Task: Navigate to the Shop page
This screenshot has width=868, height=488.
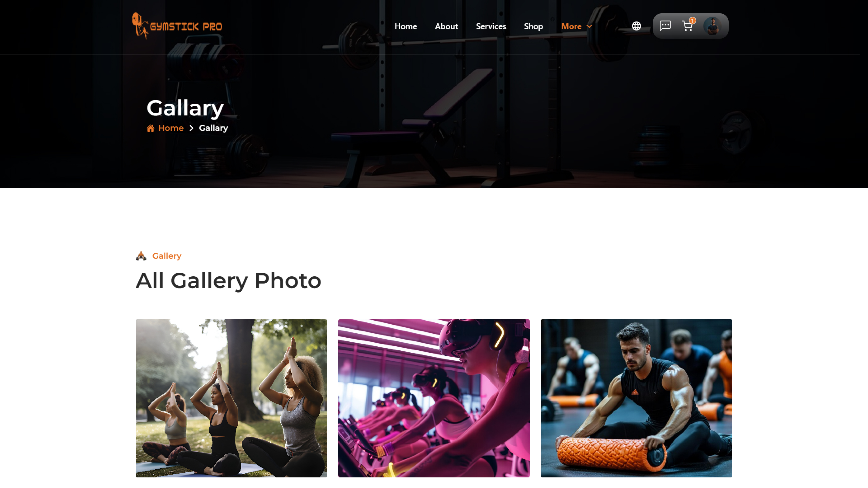Action: (533, 26)
